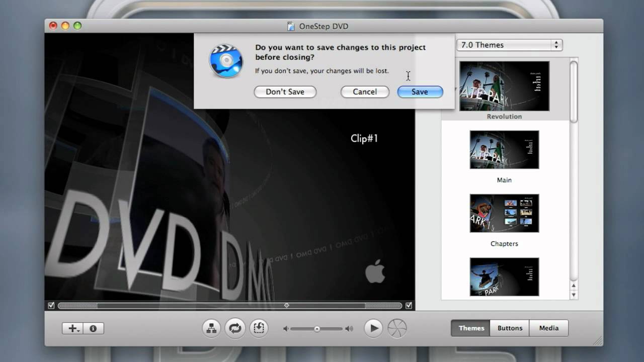
Task: Toggle the left motion playhead checkbox
Action: click(51, 305)
